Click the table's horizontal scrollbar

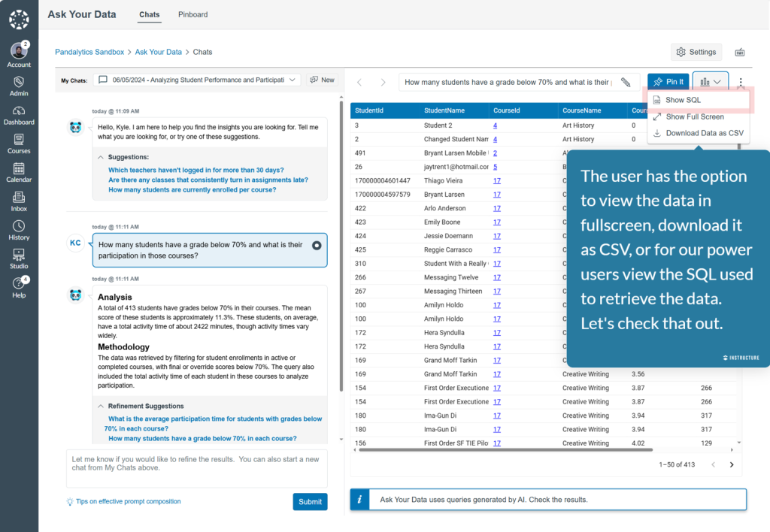tap(505, 449)
